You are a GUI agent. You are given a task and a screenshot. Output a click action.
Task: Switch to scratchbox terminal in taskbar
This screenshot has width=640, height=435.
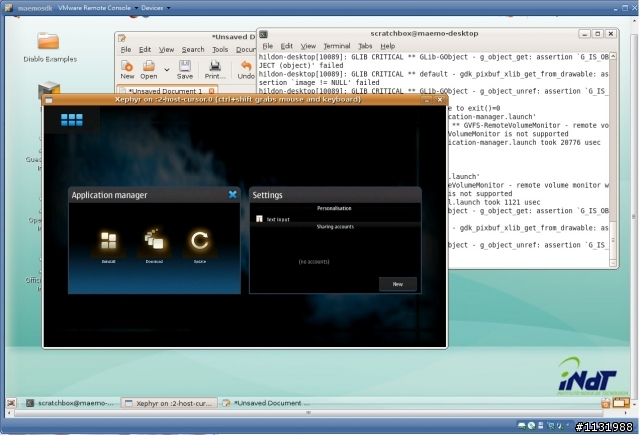pos(68,402)
